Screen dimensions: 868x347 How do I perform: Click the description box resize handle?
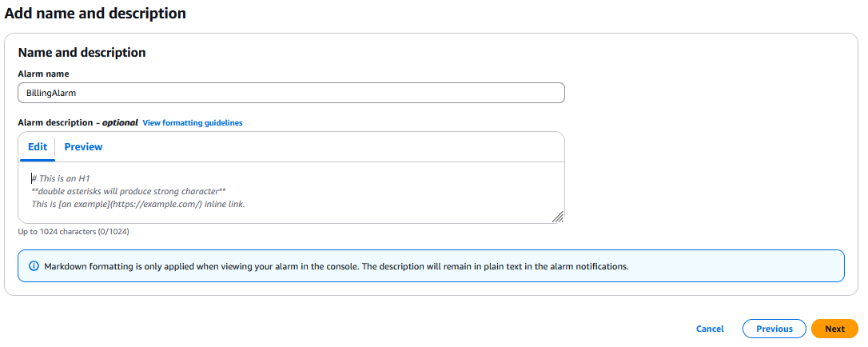click(x=557, y=216)
